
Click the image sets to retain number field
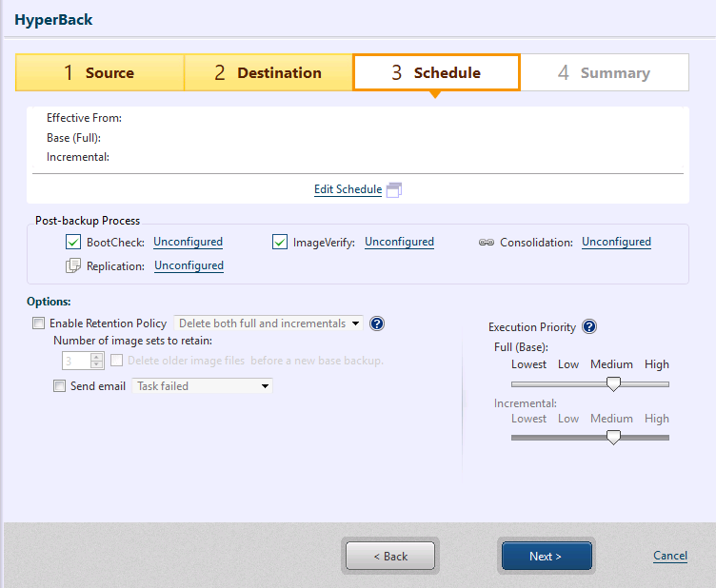tap(76, 361)
